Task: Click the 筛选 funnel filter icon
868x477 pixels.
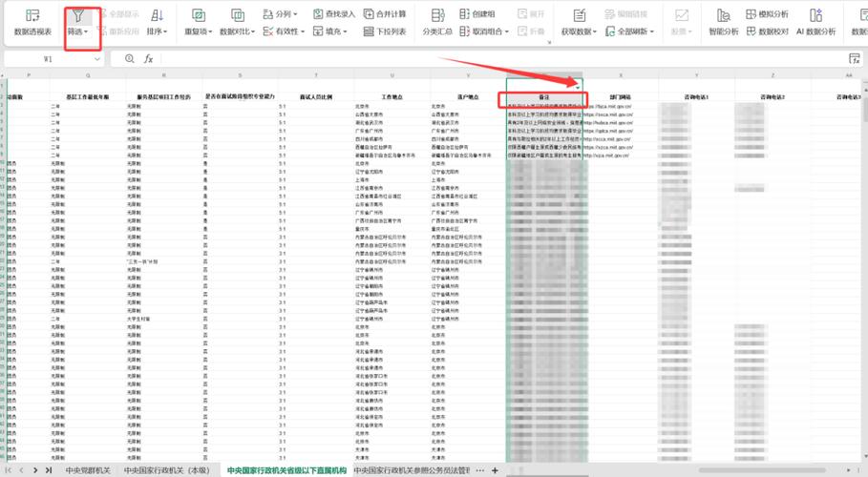Action: pos(78,15)
